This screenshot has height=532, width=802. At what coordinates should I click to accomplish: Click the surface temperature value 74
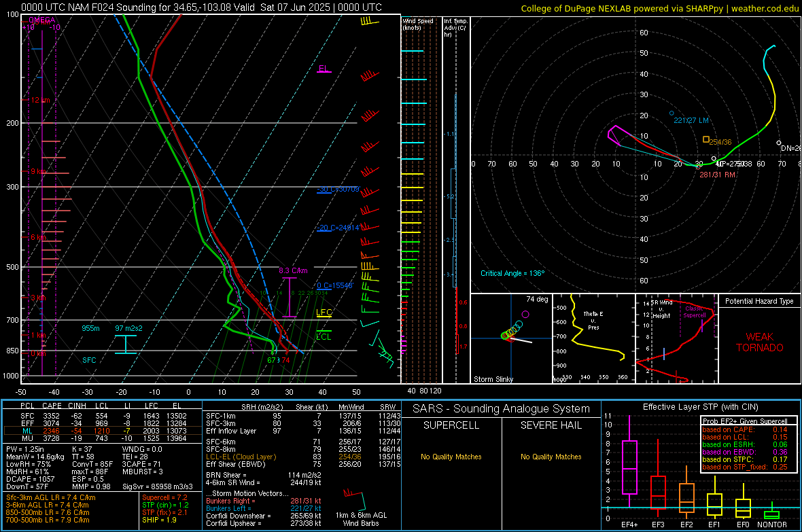click(x=285, y=360)
